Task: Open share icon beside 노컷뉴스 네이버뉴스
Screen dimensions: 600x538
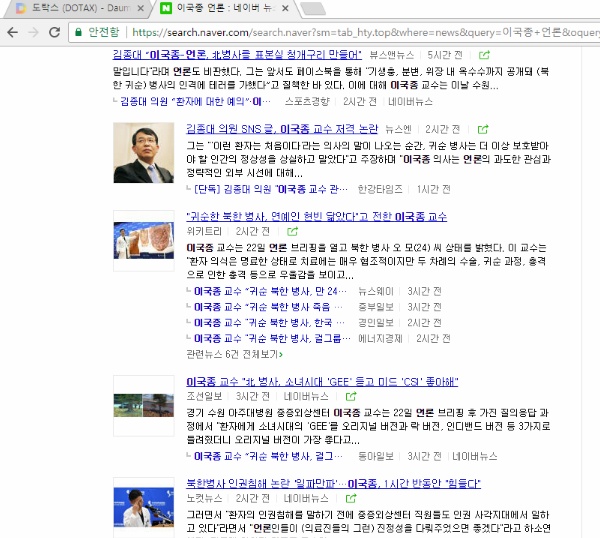Action: pos(351,498)
